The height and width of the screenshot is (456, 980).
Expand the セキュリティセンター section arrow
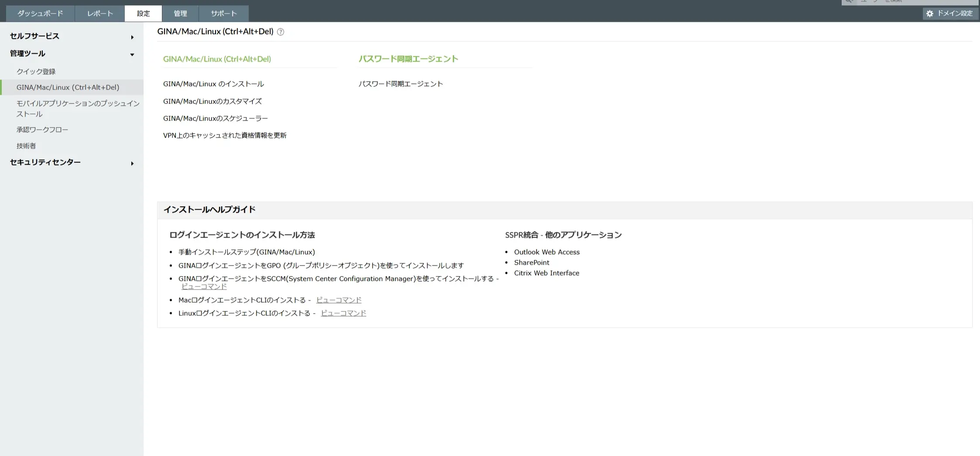(132, 163)
